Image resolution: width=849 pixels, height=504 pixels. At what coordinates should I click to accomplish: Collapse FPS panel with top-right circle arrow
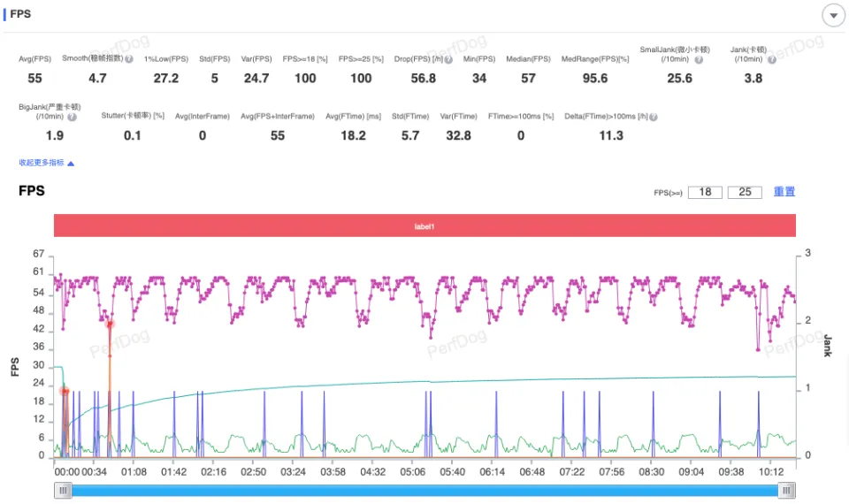(833, 15)
